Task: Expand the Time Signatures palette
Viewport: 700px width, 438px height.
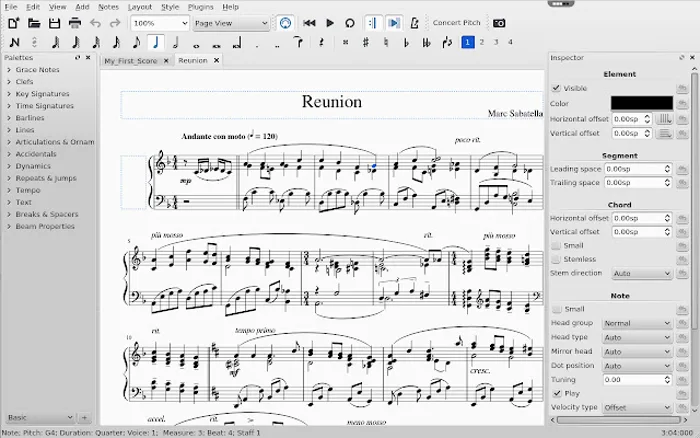Action: (x=44, y=107)
